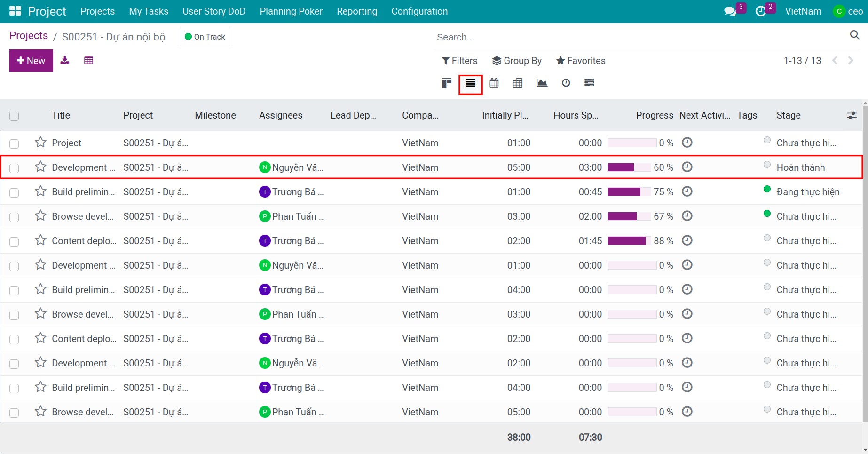Star the Project task row
868x454 pixels.
coord(40,142)
